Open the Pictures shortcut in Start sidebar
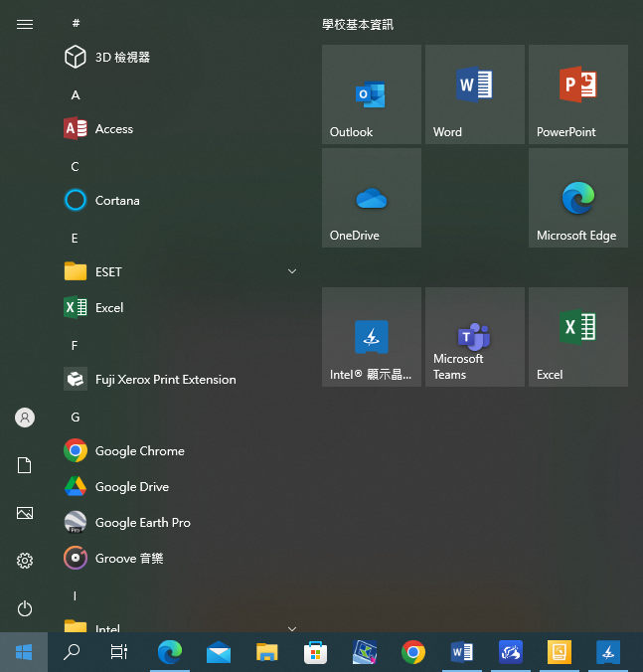Screen dimensions: 643x672 click(x=25, y=513)
